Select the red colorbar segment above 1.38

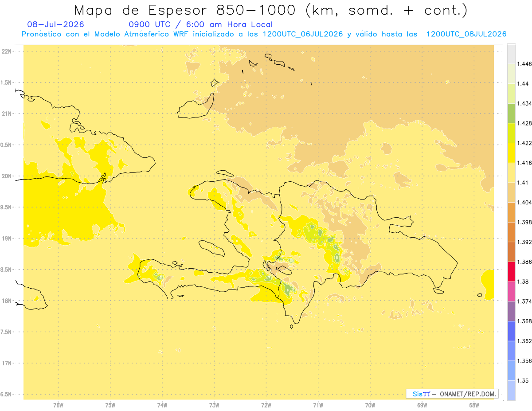point(511,271)
